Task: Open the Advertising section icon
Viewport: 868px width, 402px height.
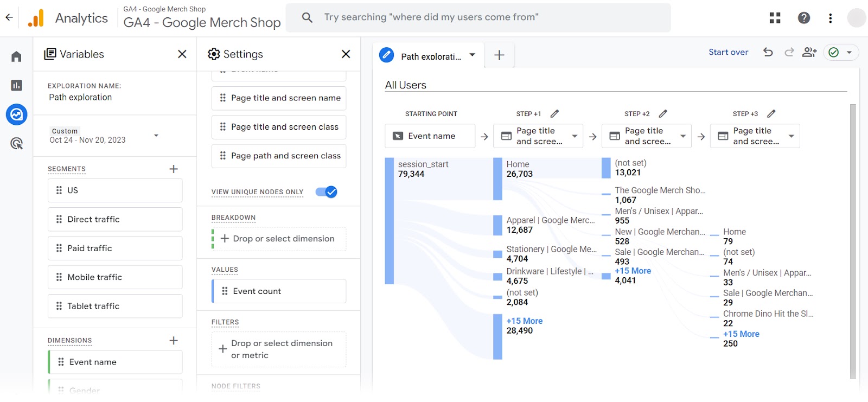Action: pyautogui.click(x=16, y=144)
